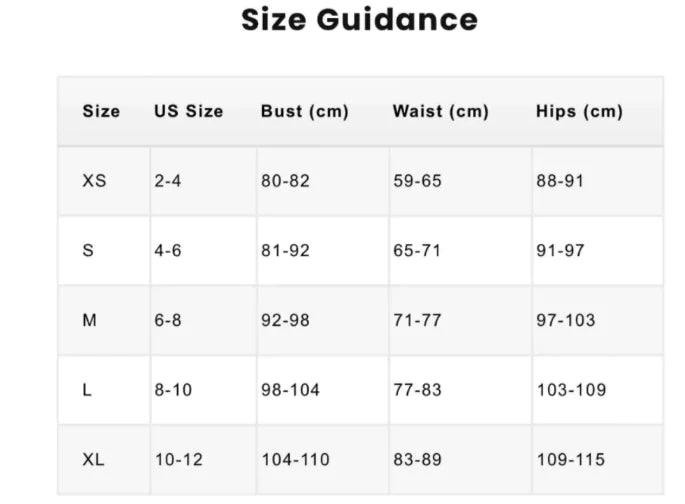Click the Bust (cm) column header

click(x=304, y=111)
